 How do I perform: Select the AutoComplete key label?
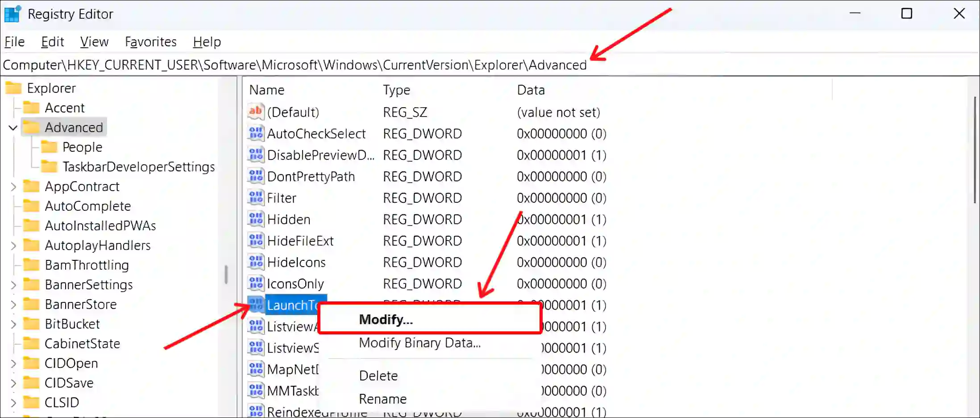click(x=88, y=206)
